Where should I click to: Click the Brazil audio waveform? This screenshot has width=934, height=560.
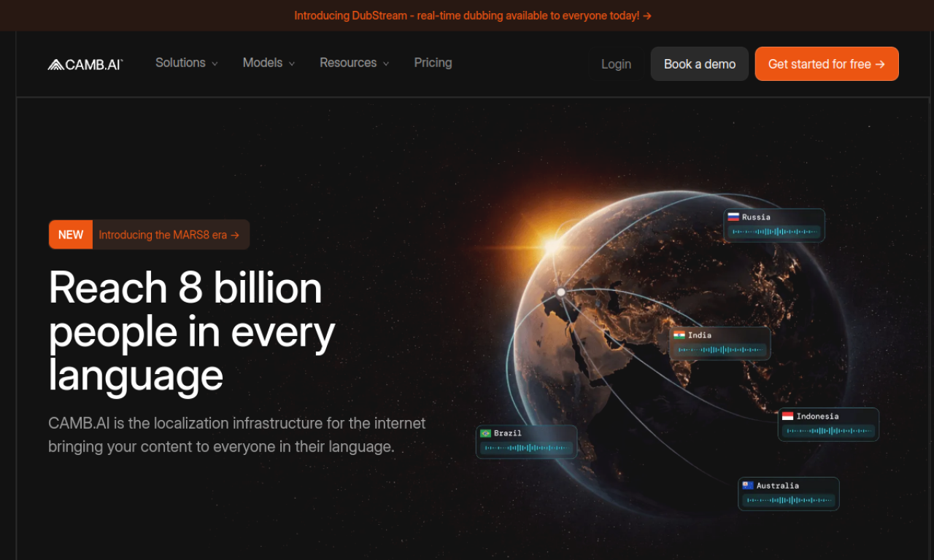[526, 448]
